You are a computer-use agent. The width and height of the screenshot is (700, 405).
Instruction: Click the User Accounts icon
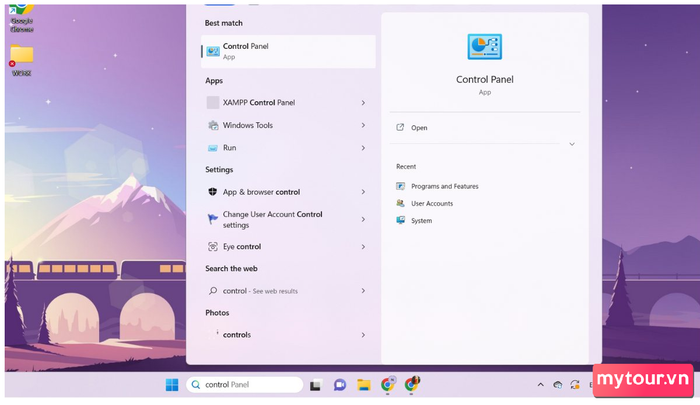(400, 203)
